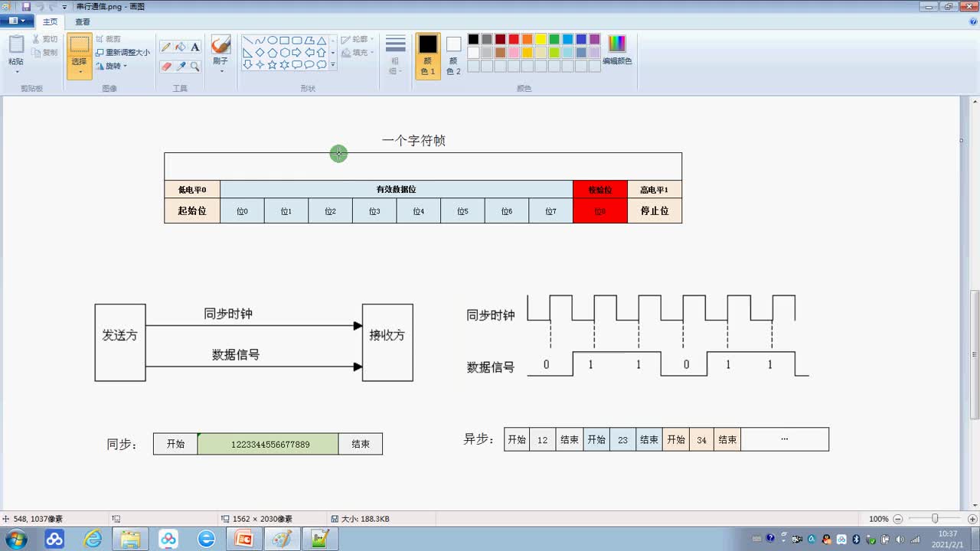Switch to the Home (主页) tab

50,22
